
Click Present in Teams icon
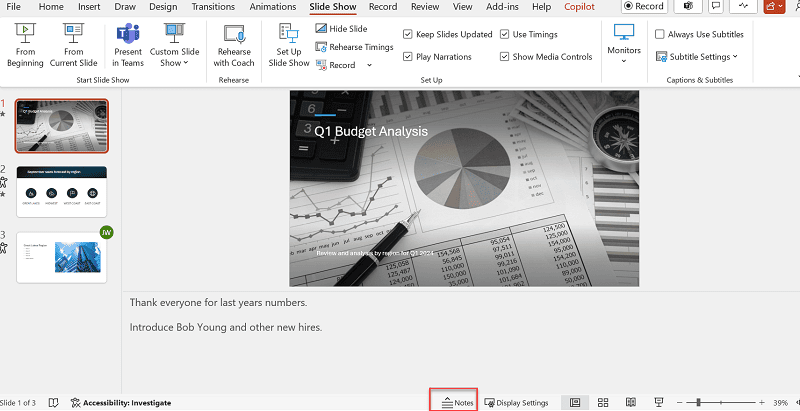point(127,45)
